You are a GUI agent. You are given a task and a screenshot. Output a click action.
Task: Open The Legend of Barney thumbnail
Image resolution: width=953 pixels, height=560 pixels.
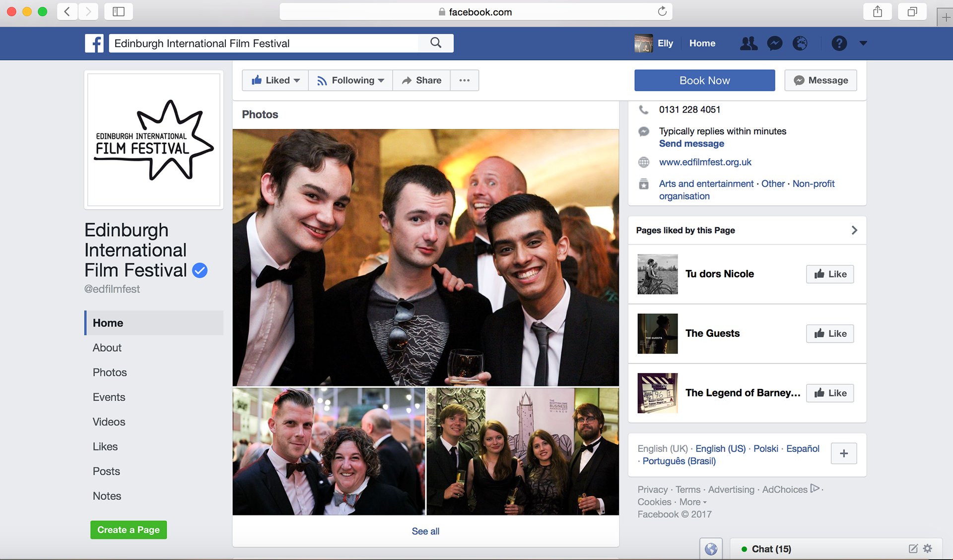coord(658,393)
